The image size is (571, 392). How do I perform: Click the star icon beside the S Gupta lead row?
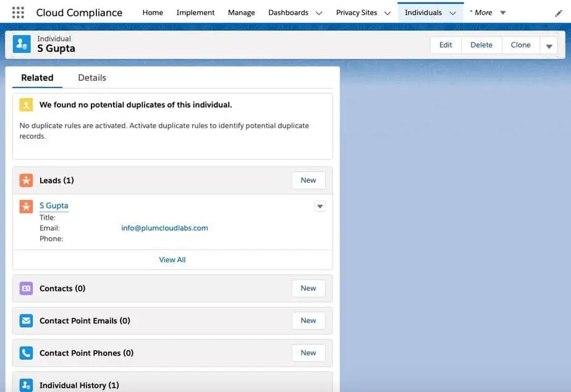coord(25,206)
